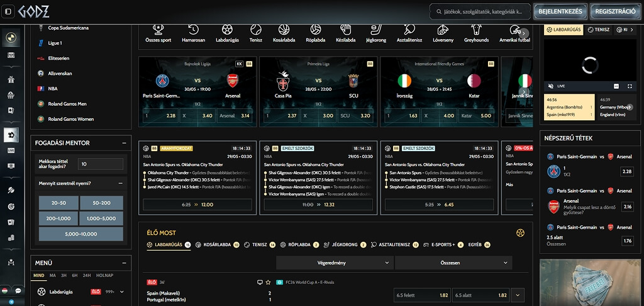The width and height of the screenshot is (644, 306).
Task: Expand more markets for Spain vs Portugal
Action: pyautogui.click(x=518, y=295)
